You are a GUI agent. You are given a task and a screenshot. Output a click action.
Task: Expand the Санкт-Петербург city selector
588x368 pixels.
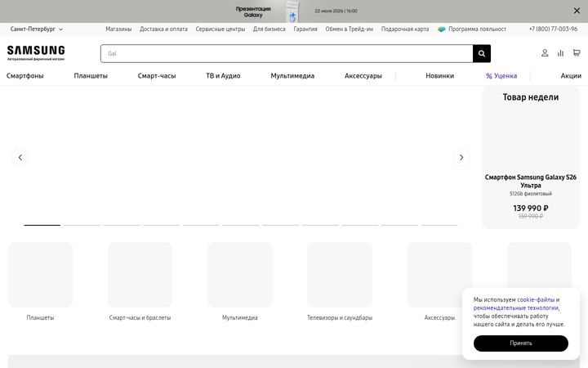(x=37, y=29)
